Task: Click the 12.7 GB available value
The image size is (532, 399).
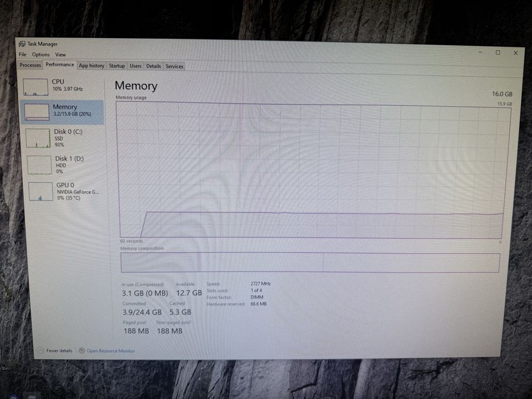Action: click(189, 293)
